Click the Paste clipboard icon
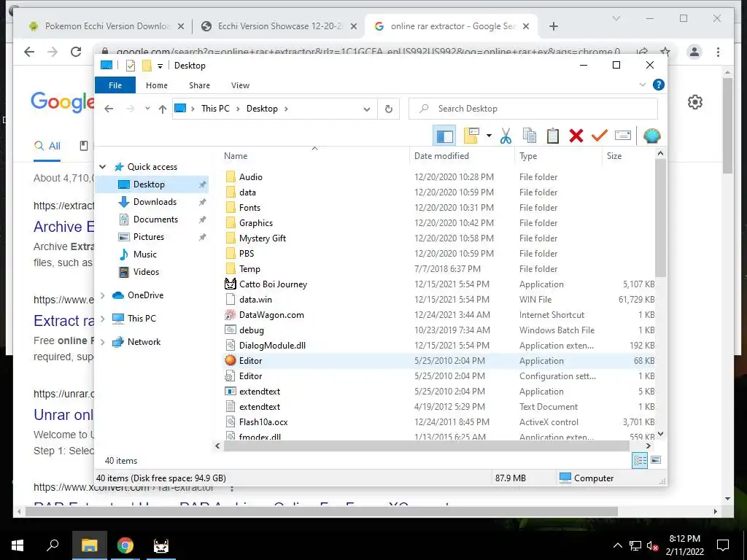This screenshot has width=747, height=560. pyautogui.click(x=553, y=136)
